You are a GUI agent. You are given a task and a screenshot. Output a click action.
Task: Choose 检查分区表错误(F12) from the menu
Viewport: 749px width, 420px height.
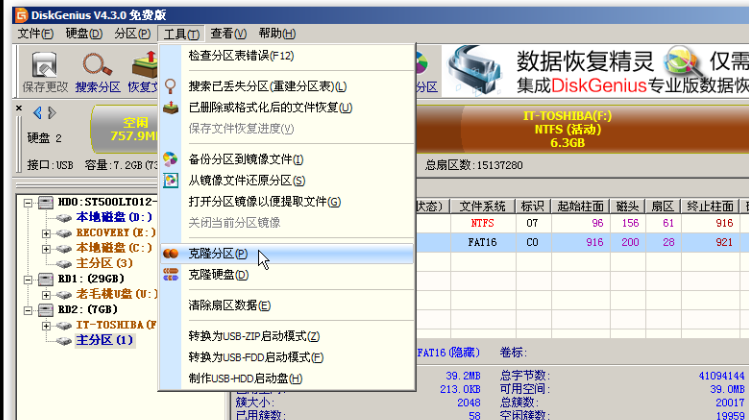[287, 56]
